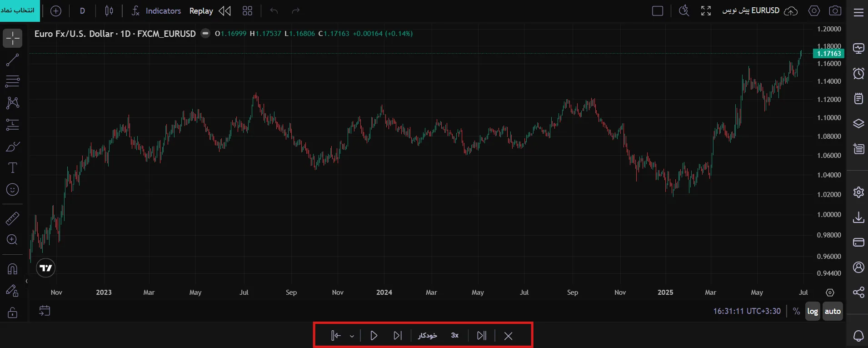The height and width of the screenshot is (348, 868).
Task: Click the انتخاب نماد symbol button
Action: click(20, 10)
